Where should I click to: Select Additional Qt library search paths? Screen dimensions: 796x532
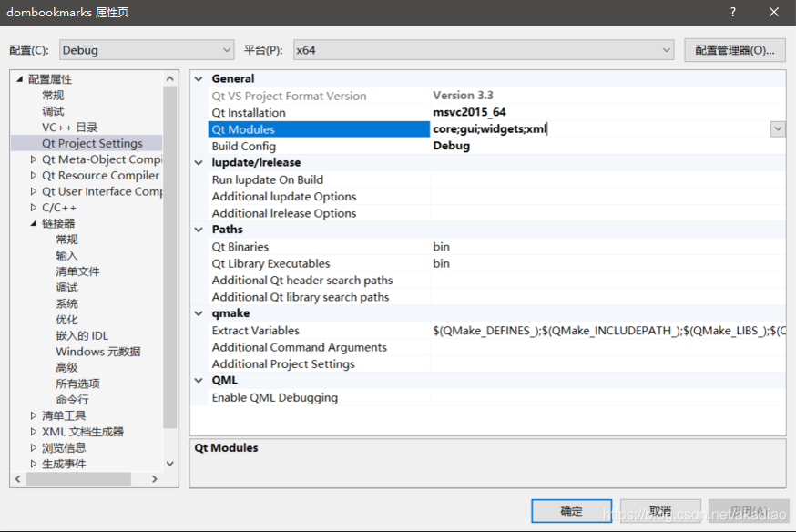point(496,297)
